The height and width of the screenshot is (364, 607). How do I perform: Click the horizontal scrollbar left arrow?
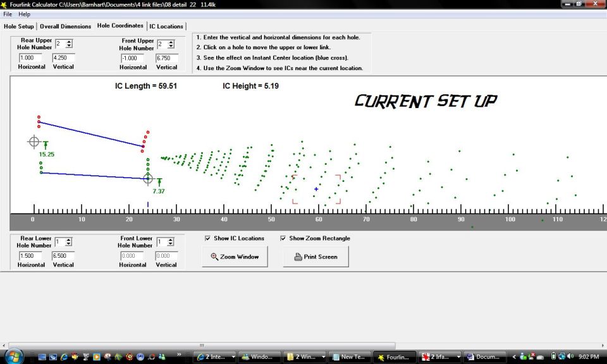pyautogui.click(x=4, y=346)
